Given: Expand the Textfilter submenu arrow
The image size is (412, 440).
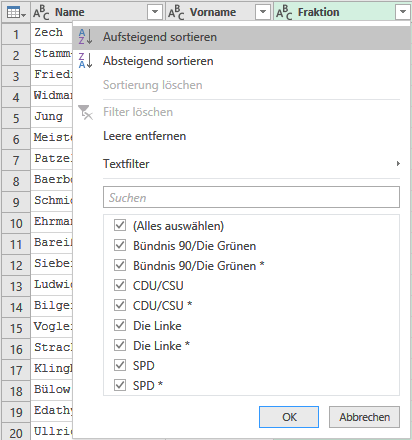Looking at the screenshot, I should (398, 164).
